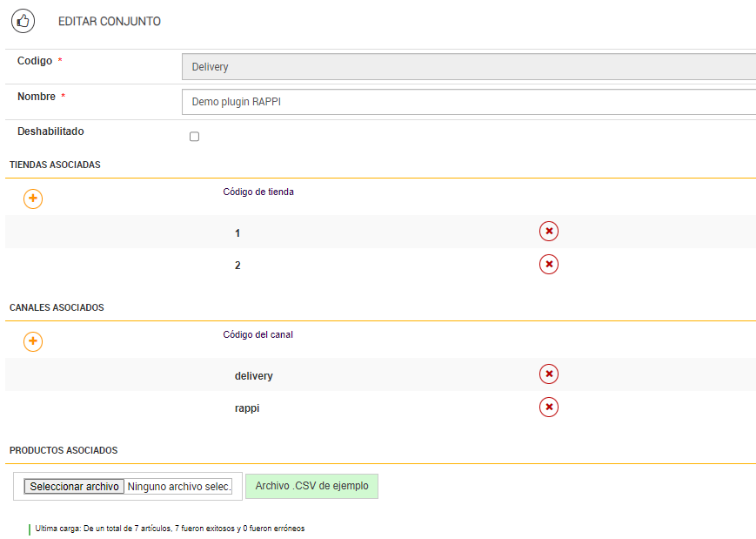Select the delivery channel row text
The height and width of the screenshot is (539, 756).
253,376
